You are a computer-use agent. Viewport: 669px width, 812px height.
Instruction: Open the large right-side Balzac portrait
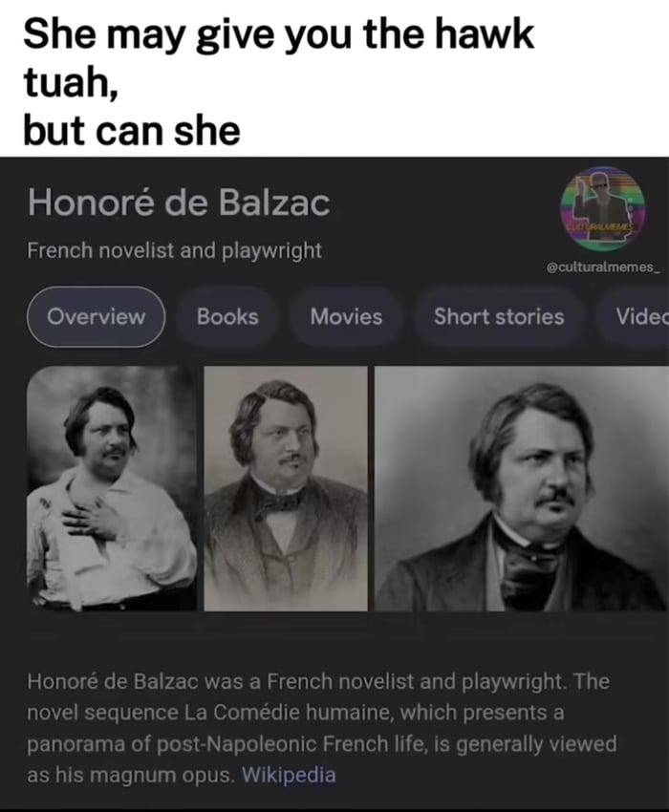[522, 488]
